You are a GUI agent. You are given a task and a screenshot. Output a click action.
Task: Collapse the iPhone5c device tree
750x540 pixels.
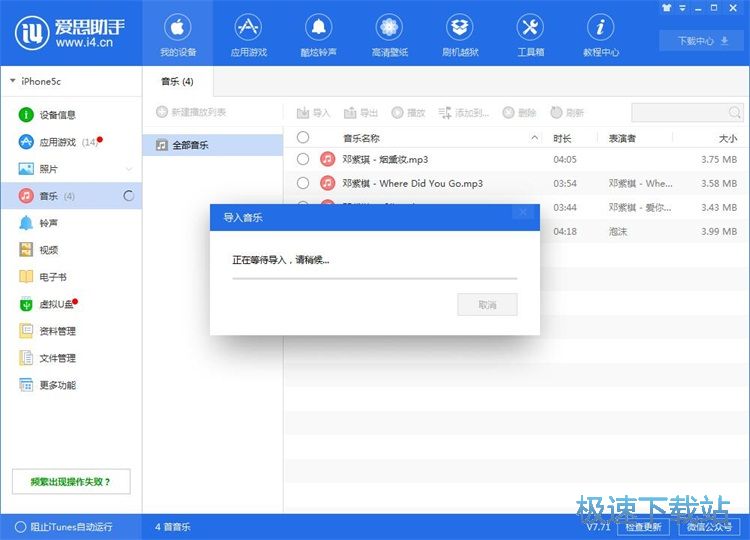(x=12, y=81)
